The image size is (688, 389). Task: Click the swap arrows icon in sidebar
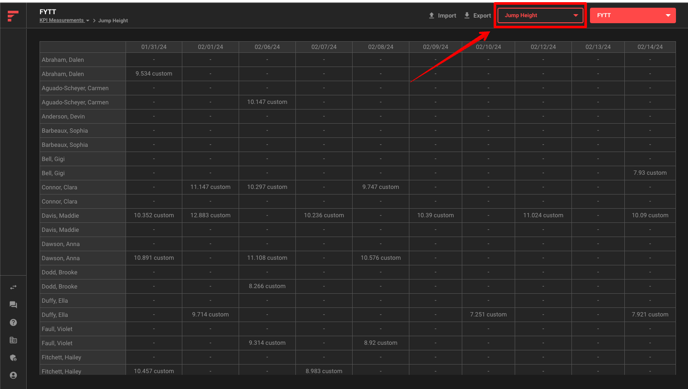coord(13,287)
